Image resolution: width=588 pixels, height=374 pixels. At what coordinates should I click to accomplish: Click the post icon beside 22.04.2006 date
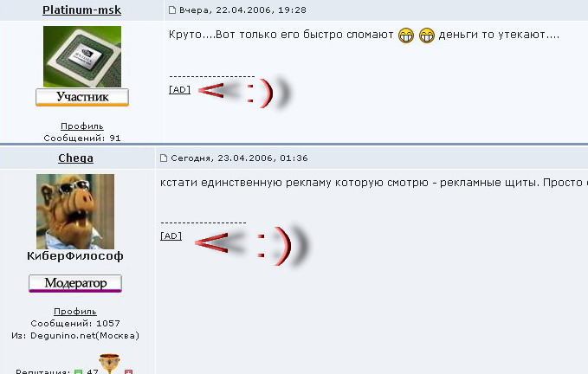(172, 10)
